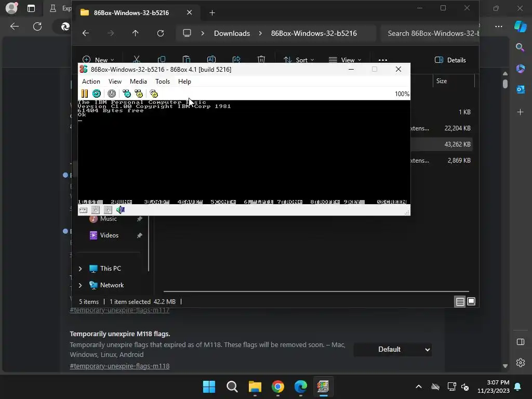This screenshot has width=532, height=399.
Task: Refresh the Edge browser page
Action: (x=37, y=26)
